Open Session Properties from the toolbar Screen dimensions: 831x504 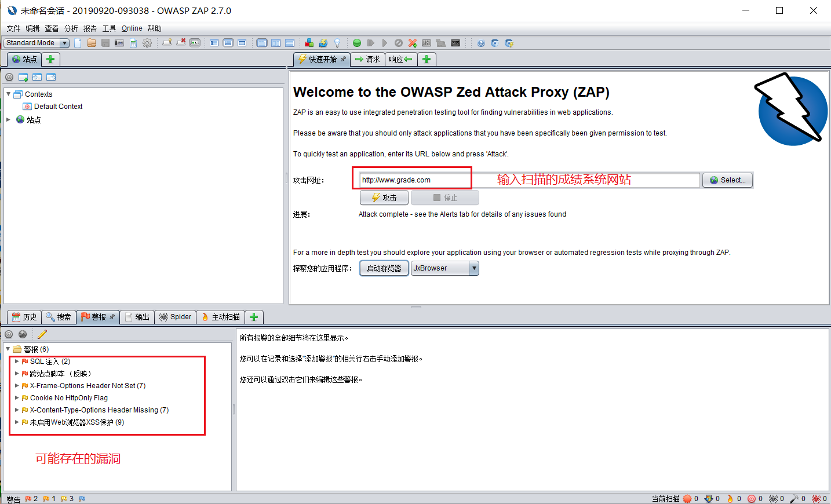[x=133, y=43]
